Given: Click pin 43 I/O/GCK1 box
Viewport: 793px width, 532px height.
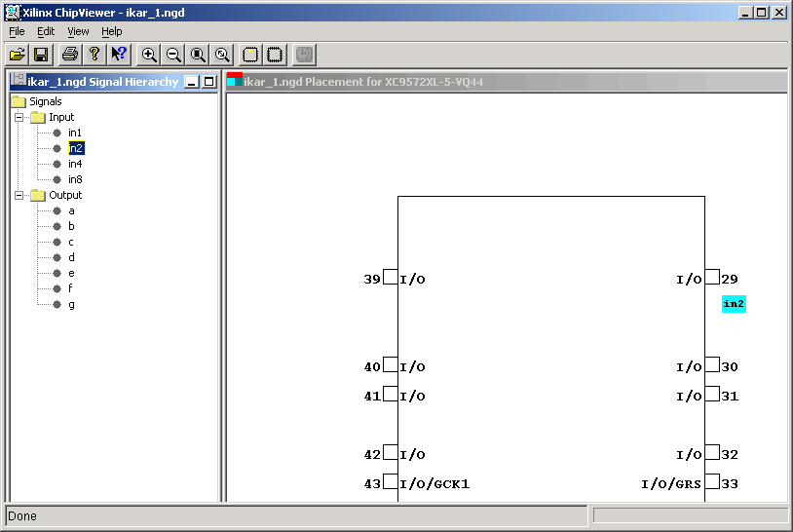Looking at the screenshot, I should point(391,481).
